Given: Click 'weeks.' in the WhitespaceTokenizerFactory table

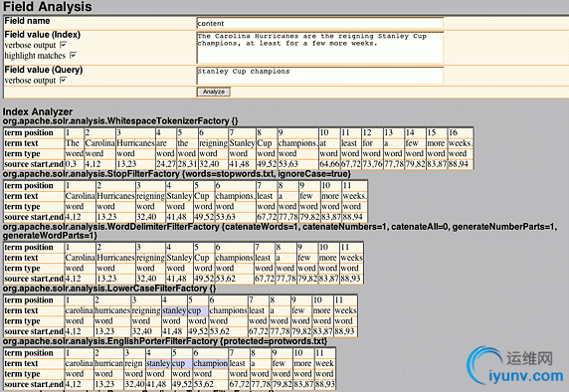Looking at the screenshot, I should click(x=461, y=143).
